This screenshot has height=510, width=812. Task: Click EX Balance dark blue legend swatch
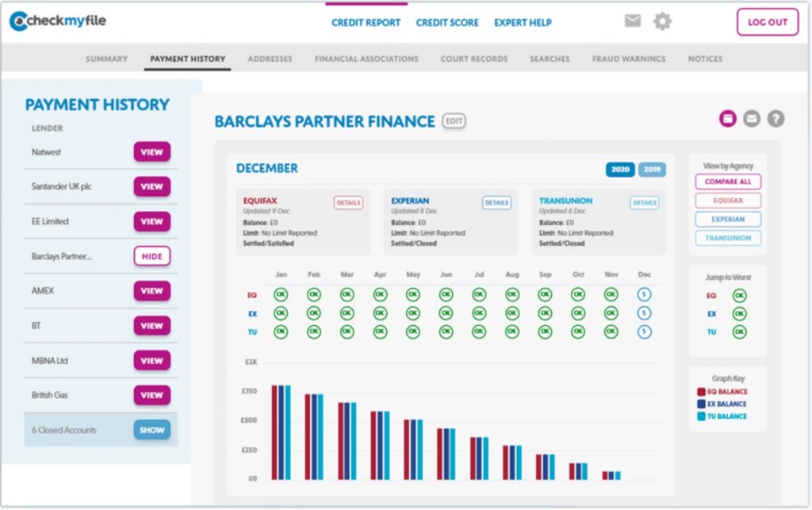(x=701, y=404)
